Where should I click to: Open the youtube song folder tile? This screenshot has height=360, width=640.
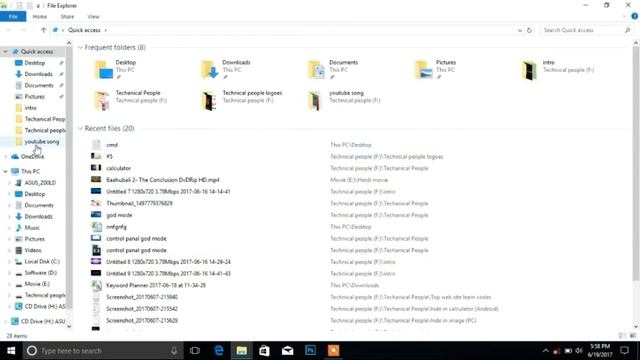[x=344, y=100]
